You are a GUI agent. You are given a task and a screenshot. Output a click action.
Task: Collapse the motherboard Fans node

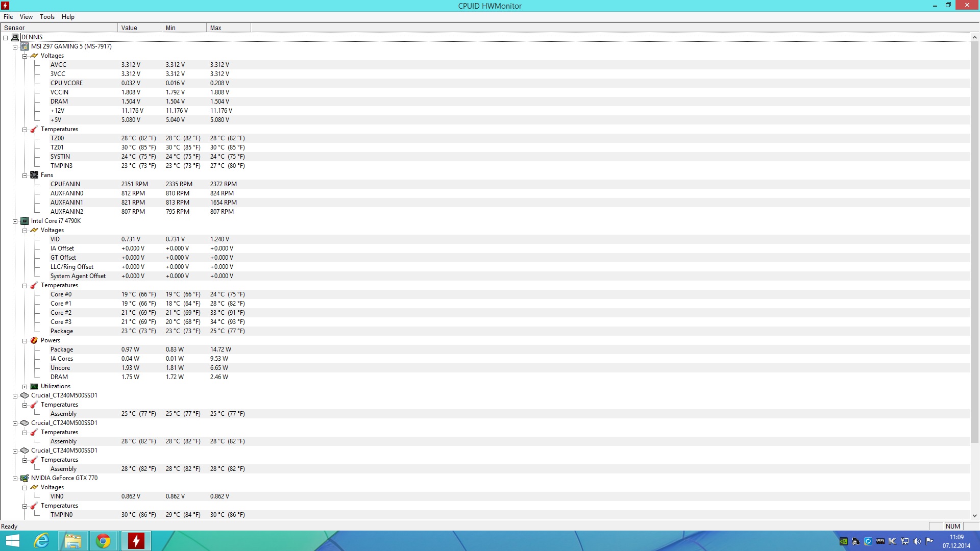pos(24,176)
